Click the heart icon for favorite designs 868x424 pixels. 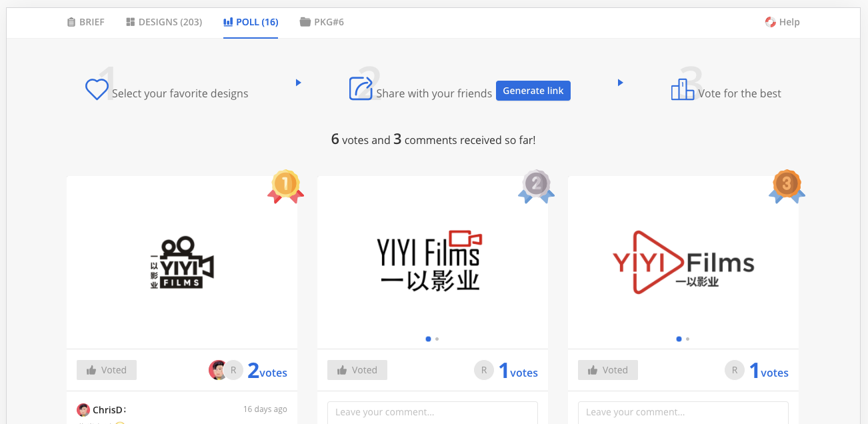(x=97, y=89)
